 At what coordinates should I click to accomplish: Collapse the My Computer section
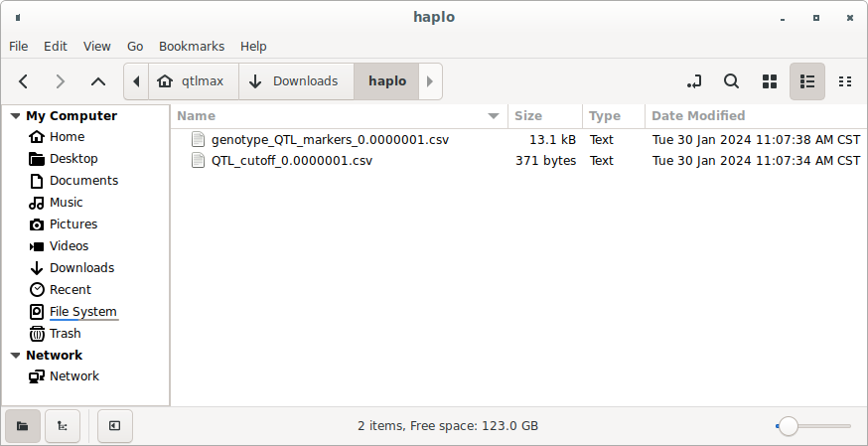pyautogui.click(x=15, y=116)
